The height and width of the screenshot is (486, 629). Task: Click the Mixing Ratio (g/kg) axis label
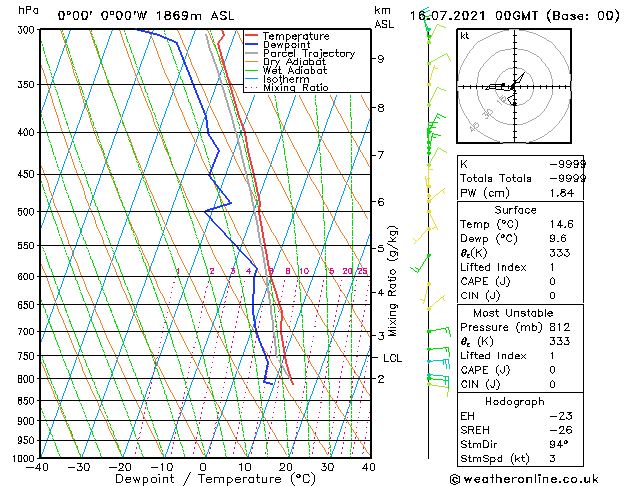click(392, 281)
